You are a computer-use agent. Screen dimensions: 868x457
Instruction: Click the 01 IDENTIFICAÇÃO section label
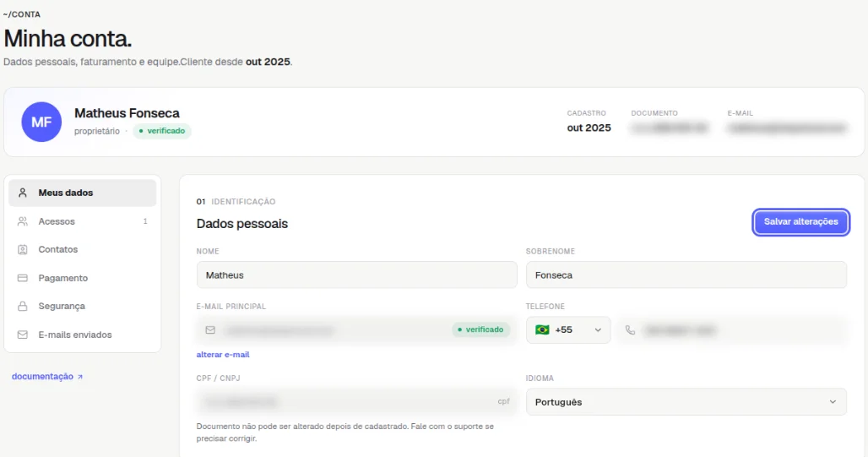(x=236, y=202)
